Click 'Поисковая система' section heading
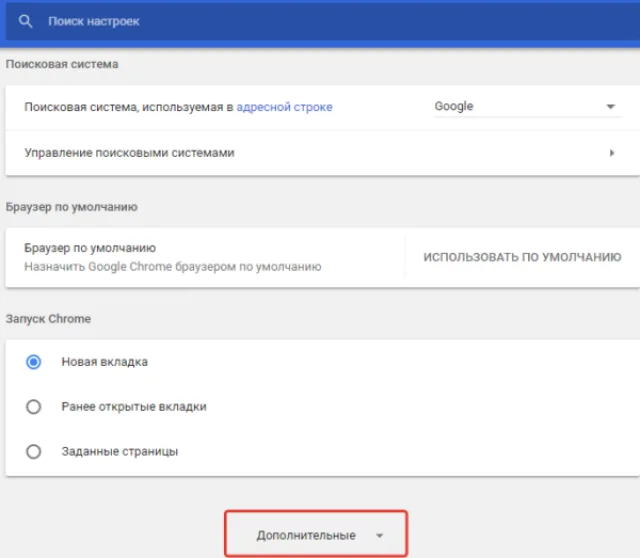Screen dimensions: 640x558 click(62, 64)
